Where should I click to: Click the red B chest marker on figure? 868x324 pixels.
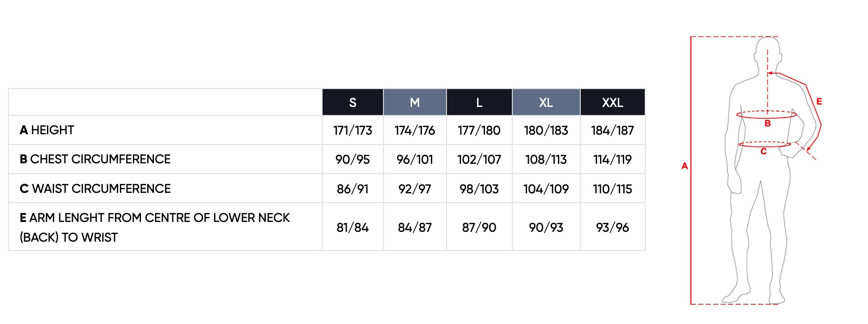[x=767, y=123]
